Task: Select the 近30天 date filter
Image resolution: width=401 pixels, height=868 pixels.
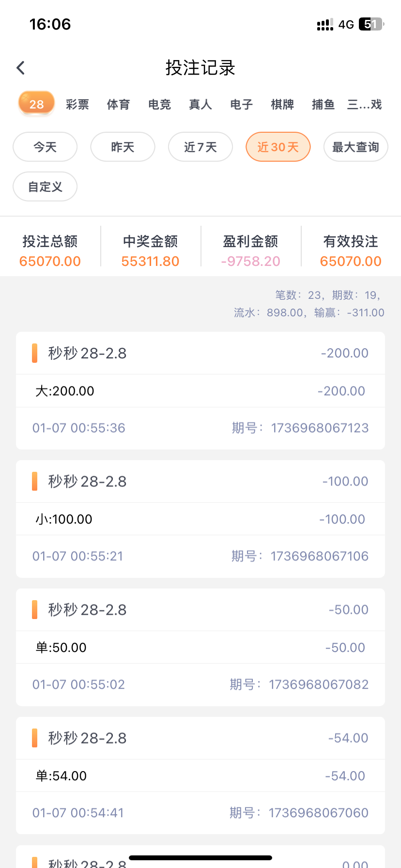Action: 278,147
